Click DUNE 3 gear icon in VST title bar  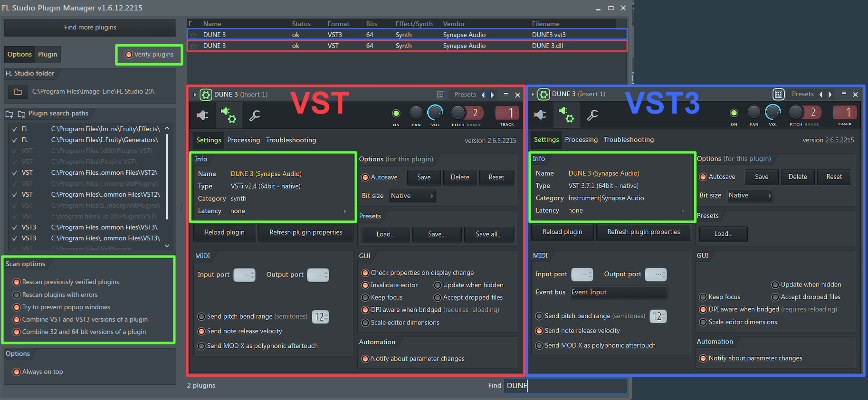coord(206,95)
